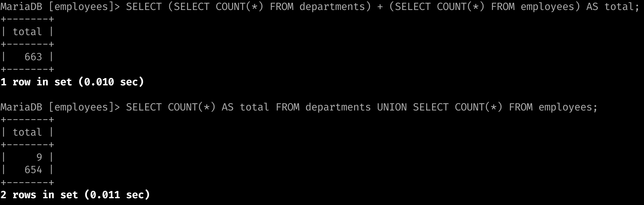Click "employees)" inside the first query

[x=550, y=7]
